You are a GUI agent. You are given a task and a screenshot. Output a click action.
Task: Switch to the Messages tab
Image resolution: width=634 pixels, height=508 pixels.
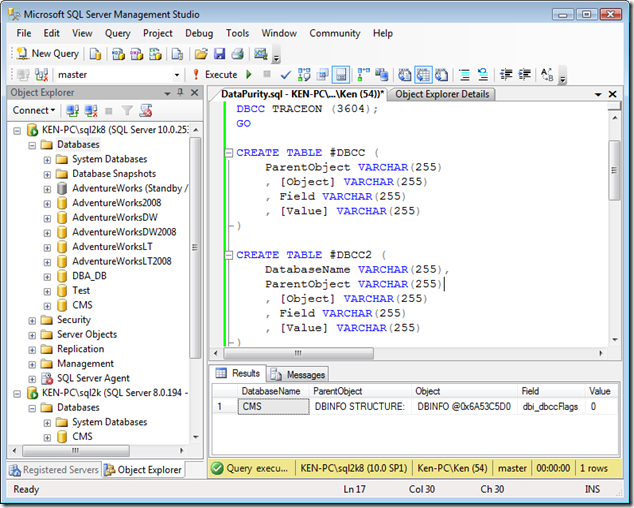[298, 375]
